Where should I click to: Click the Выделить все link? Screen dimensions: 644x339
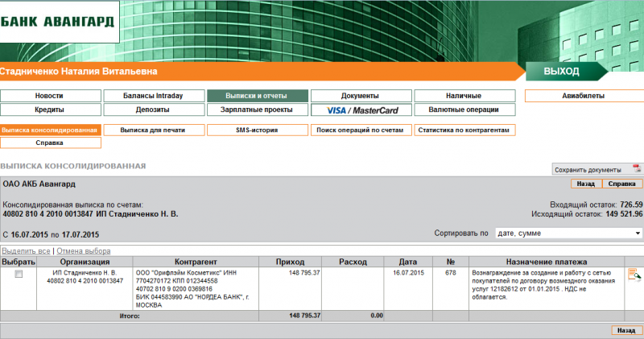pyautogui.click(x=27, y=250)
